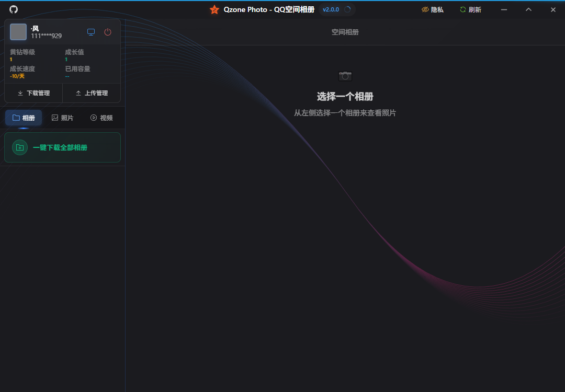
Task: Click the 从左侧选择一个相册来查看照片 hint text
Action: click(345, 113)
